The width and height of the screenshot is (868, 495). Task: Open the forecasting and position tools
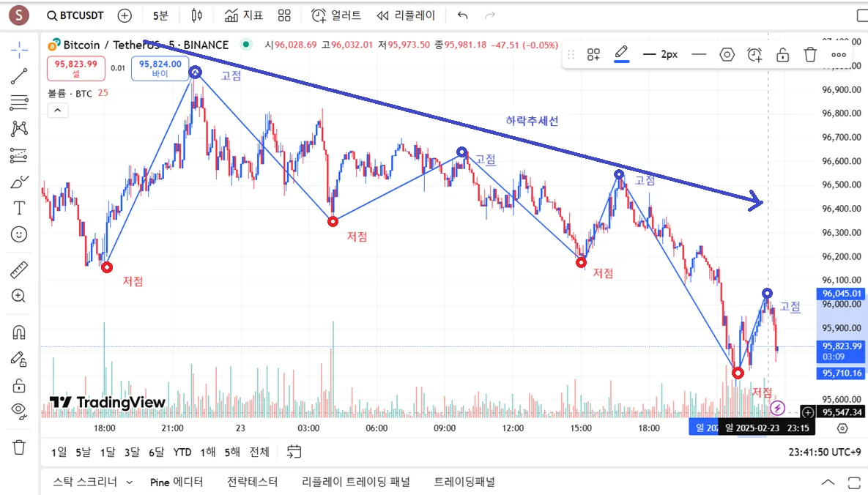(19, 155)
